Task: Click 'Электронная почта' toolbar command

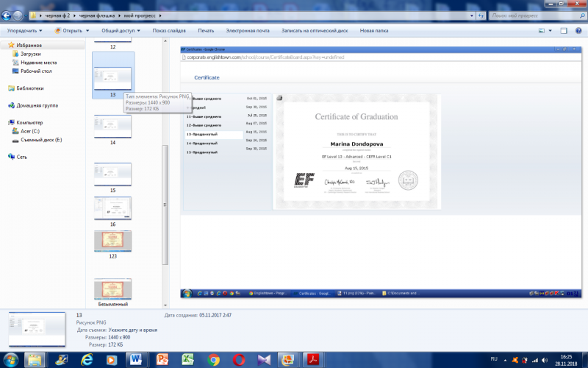Action: [248, 31]
